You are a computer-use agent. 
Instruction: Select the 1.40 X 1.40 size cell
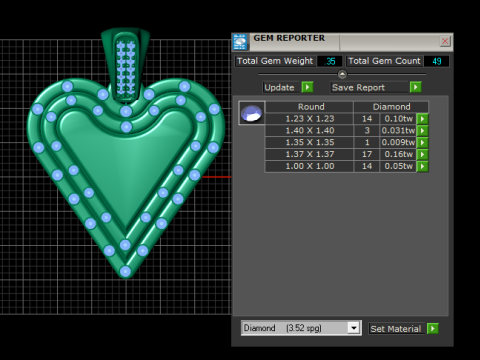point(310,131)
